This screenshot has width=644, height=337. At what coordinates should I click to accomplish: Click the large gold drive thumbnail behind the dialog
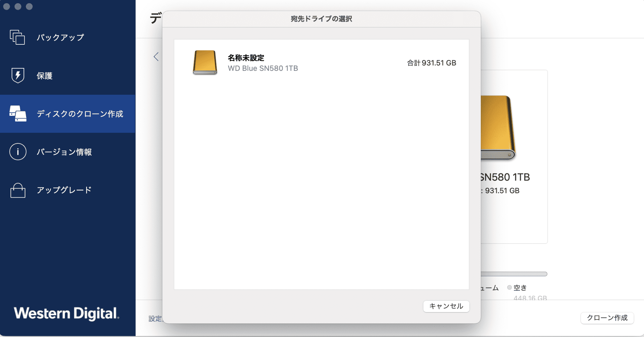(498, 127)
